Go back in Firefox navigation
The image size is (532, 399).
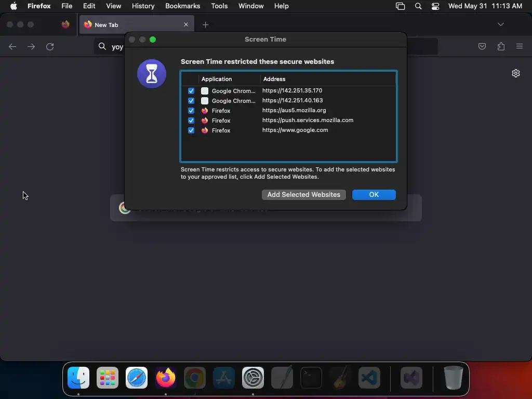tap(12, 46)
